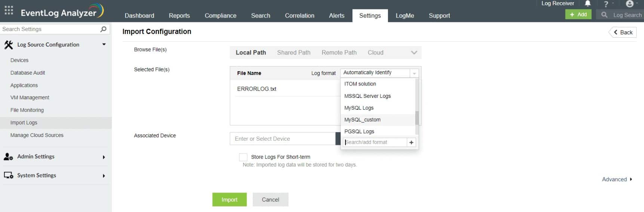Open the Correlation tab

point(299,16)
